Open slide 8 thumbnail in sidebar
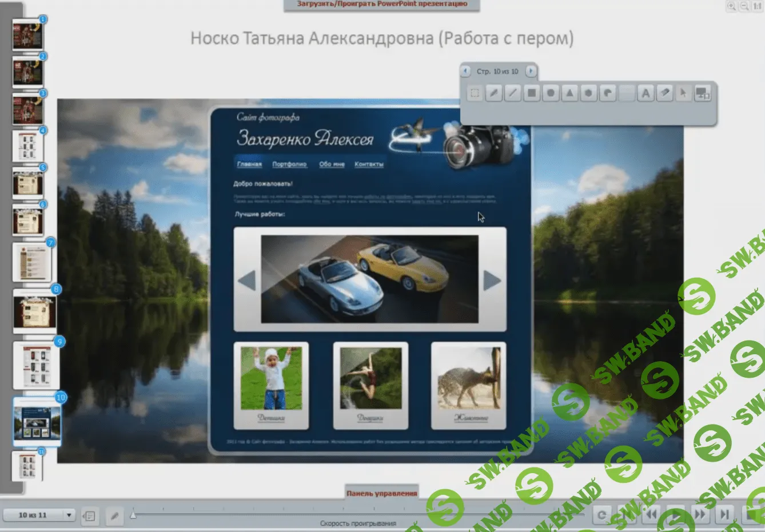The image size is (765, 532). click(x=35, y=313)
